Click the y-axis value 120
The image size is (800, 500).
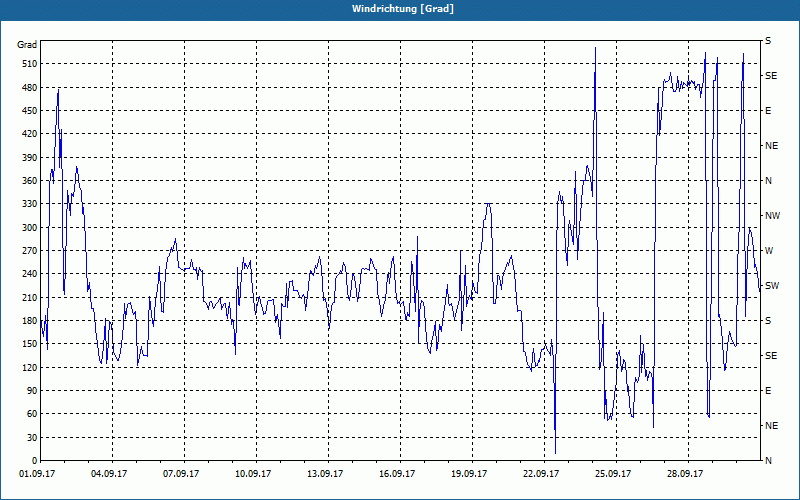click(x=30, y=367)
